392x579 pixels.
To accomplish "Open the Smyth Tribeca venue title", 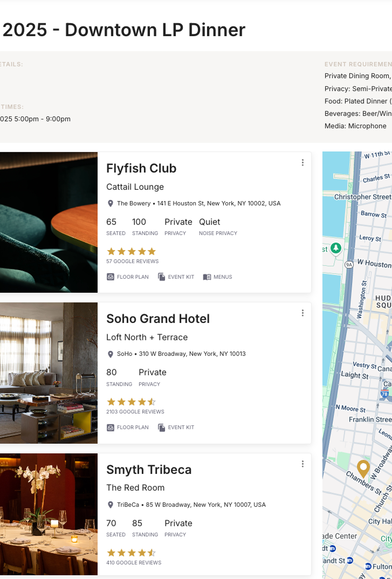I will 149,470.
